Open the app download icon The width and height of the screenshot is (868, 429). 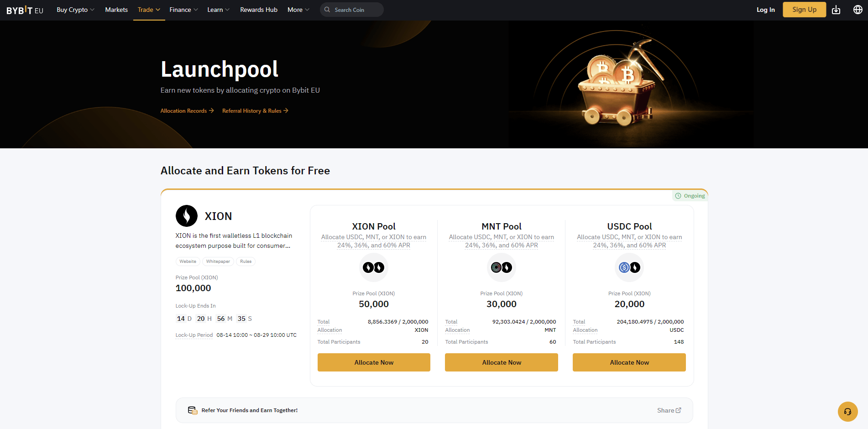(x=836, y=10)
